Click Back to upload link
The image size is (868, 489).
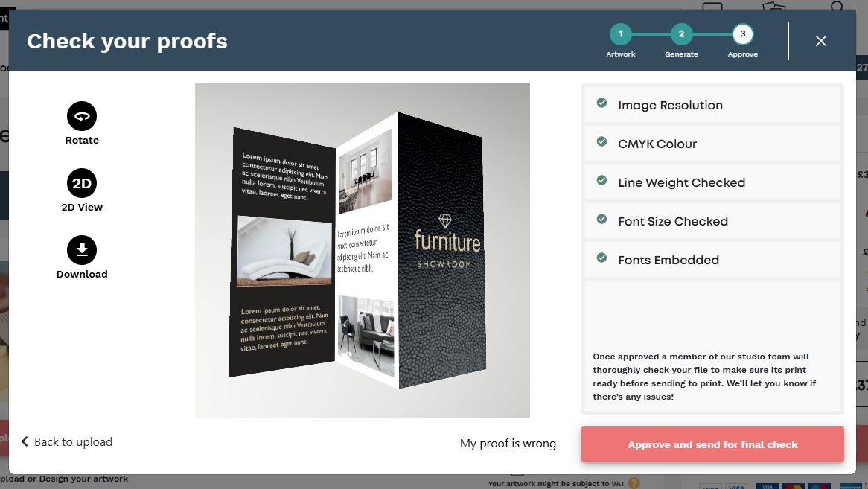pos(67,441)
